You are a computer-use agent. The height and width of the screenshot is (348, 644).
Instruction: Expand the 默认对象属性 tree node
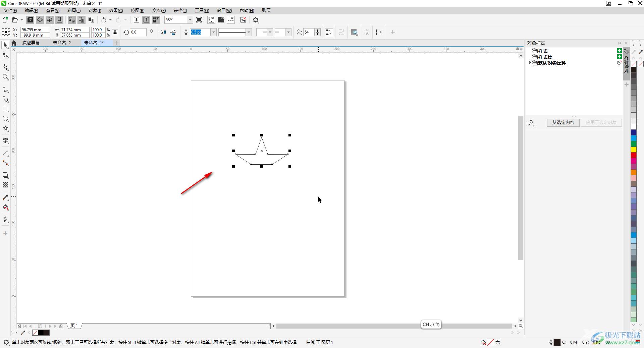tap(530, 63)
